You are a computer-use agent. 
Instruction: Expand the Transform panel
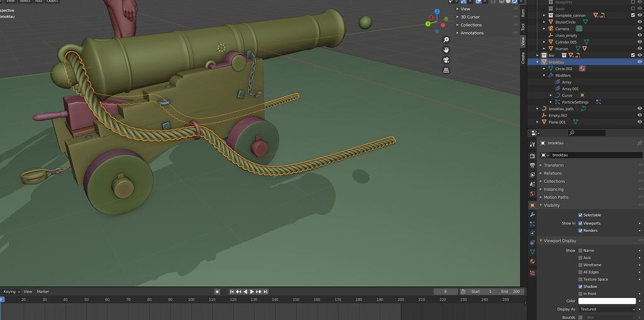tap(553, 165)
